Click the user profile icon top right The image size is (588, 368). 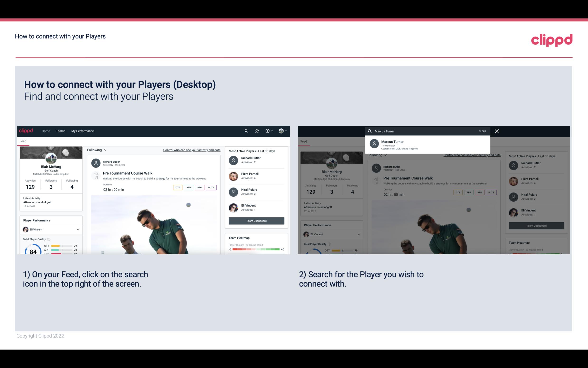(x=281, y=131)
